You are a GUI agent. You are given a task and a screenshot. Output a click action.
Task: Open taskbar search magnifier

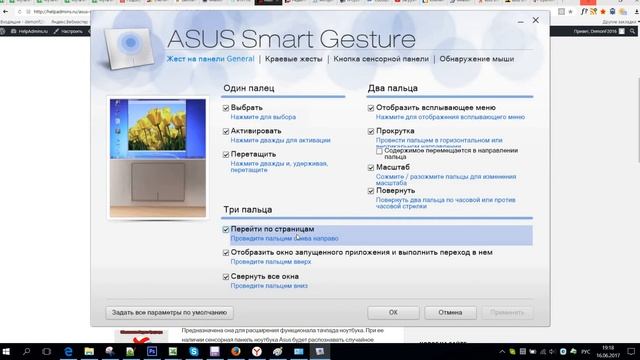(x=27, y=351)
